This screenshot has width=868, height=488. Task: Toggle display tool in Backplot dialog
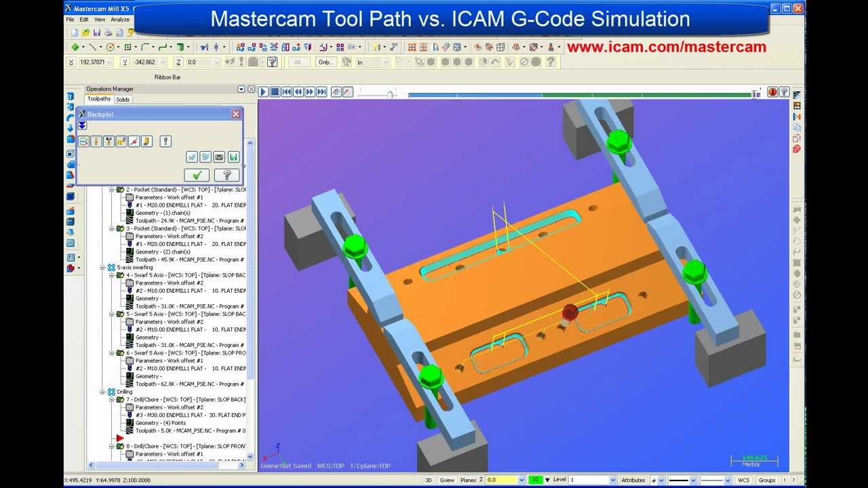pos(96,141)
